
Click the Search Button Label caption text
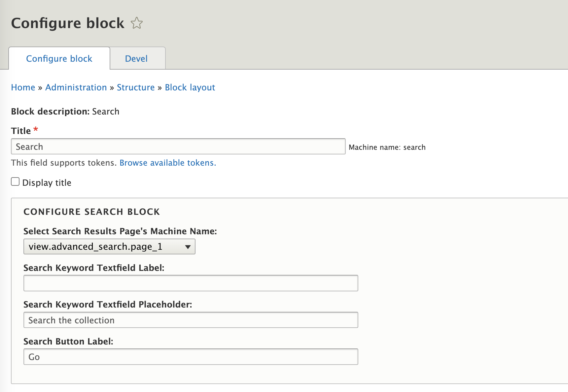68,342
